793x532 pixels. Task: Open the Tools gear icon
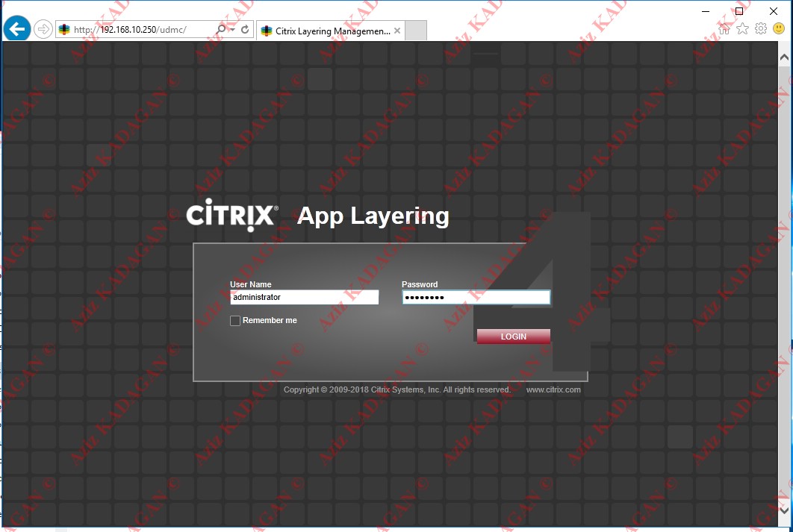pyautogui.click(x=761, y=29)
